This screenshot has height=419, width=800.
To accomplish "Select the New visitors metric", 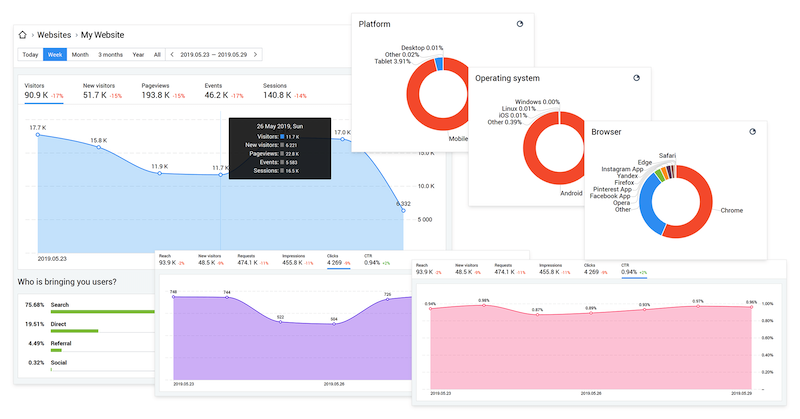I will (x=103, y=90).
